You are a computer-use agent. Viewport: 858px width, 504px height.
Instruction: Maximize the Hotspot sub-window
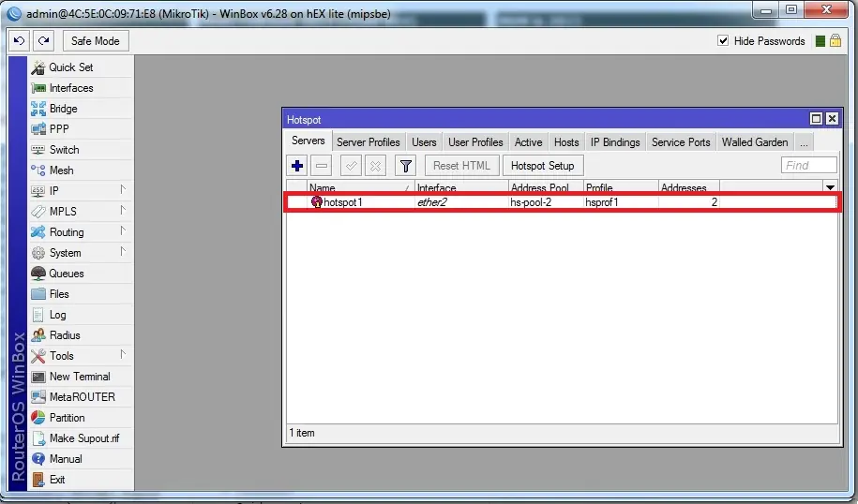click(x=816, y=119)
